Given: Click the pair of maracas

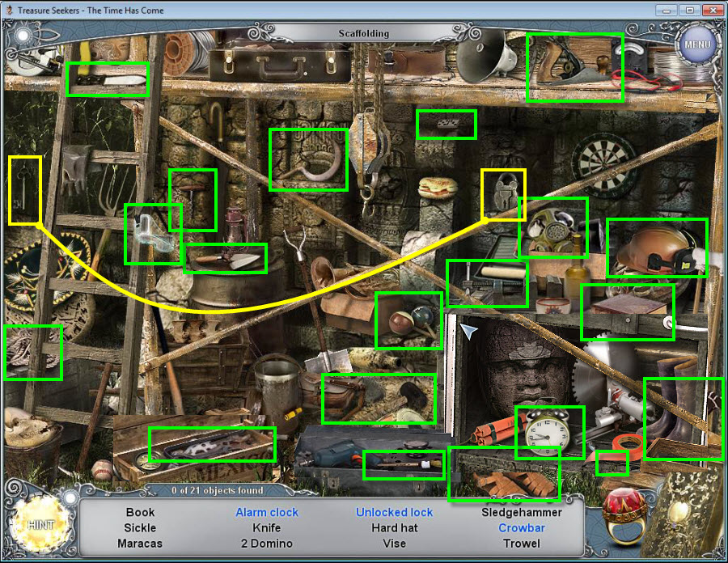Looking at the screenshot, I should pos(408,320).
